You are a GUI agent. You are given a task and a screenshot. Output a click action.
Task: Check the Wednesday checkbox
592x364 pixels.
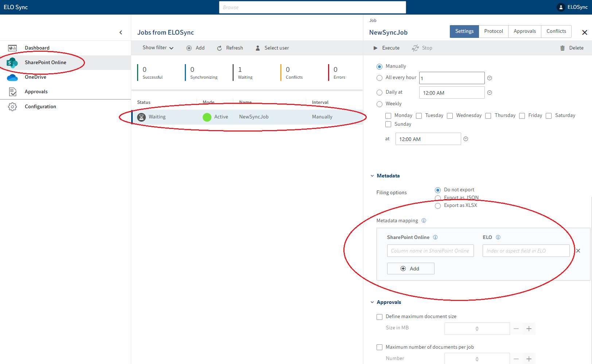450,116
